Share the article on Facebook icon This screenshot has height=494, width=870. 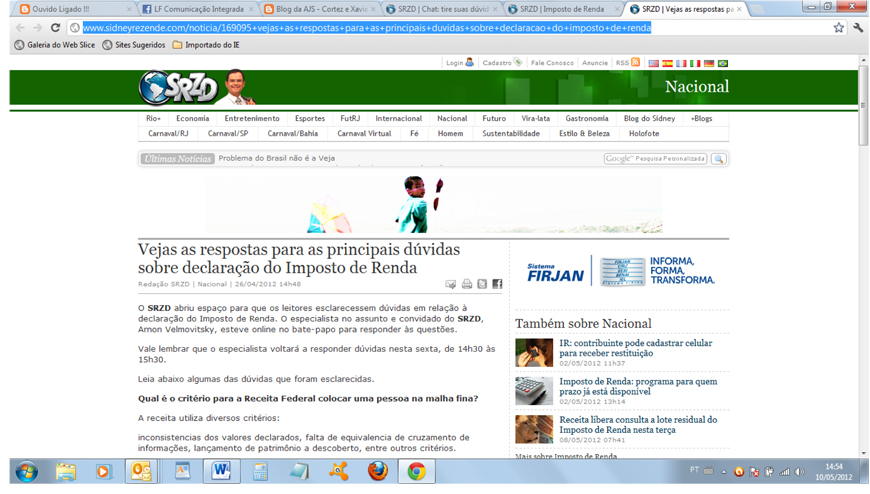[x=497, y=284]
